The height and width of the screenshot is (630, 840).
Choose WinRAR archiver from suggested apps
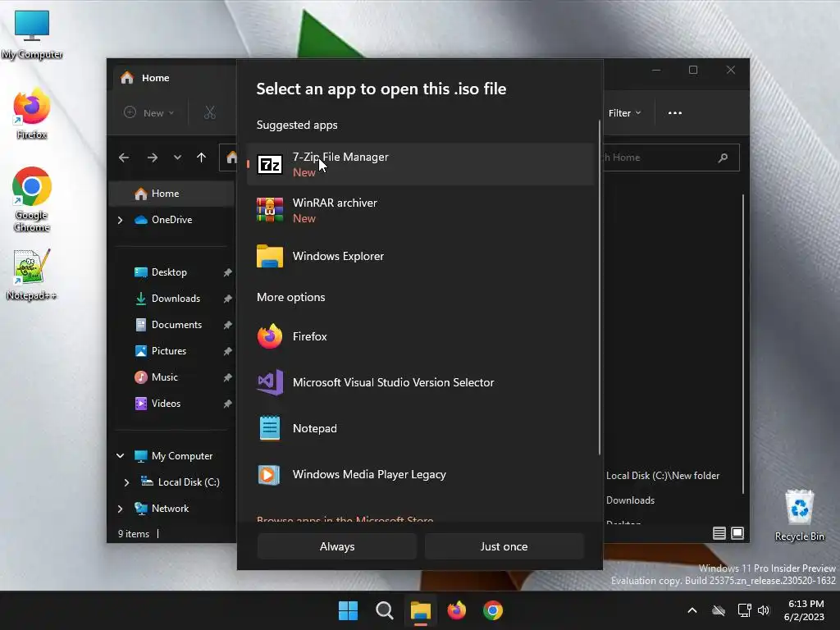tap(421, 210)
